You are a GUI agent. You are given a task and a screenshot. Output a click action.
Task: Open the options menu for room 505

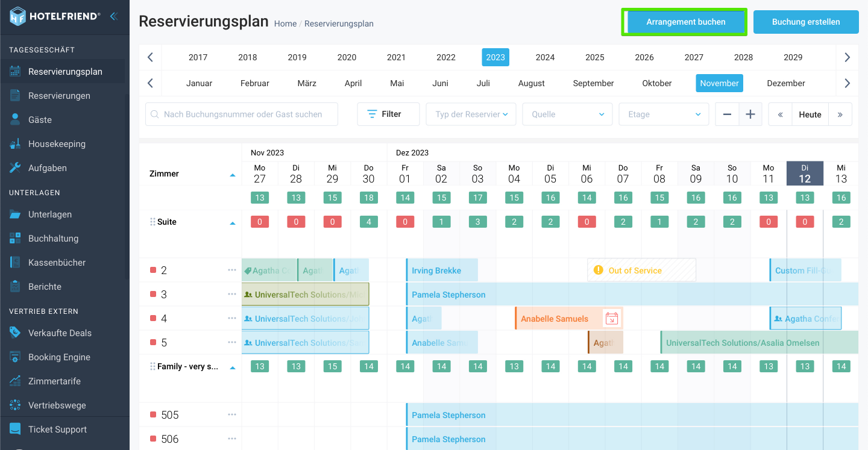click(232, 414)
